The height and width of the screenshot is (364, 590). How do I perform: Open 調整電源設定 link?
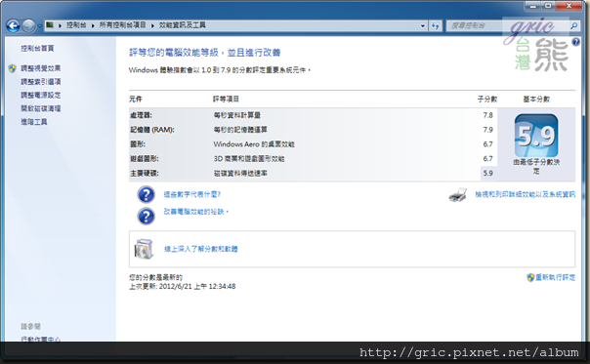click(x=41, y=95)
